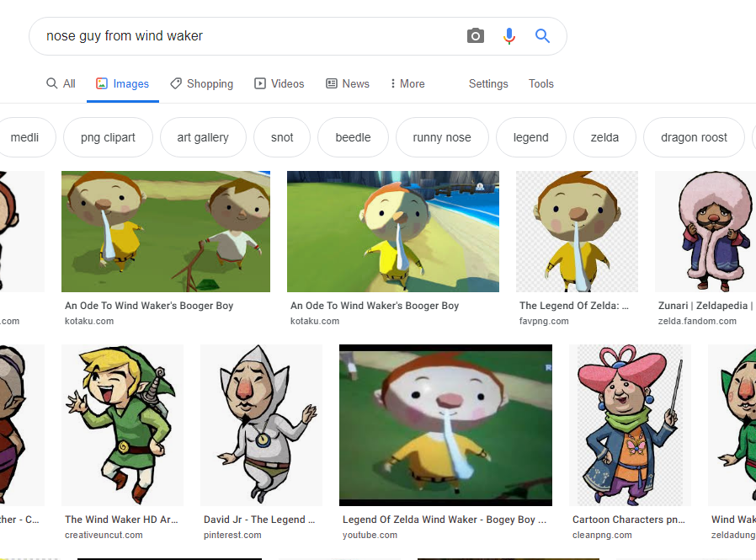Open the News tab
Screen dimensions: 756x560
tap(348, 83)
